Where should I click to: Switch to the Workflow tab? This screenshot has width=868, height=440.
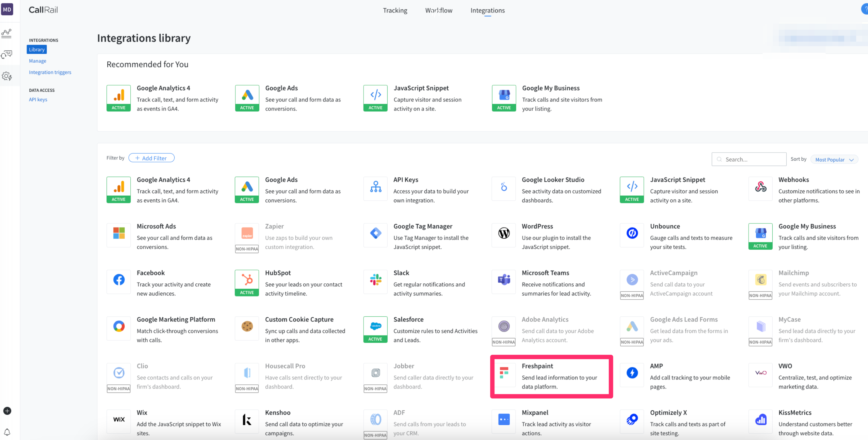pos(439,10)
